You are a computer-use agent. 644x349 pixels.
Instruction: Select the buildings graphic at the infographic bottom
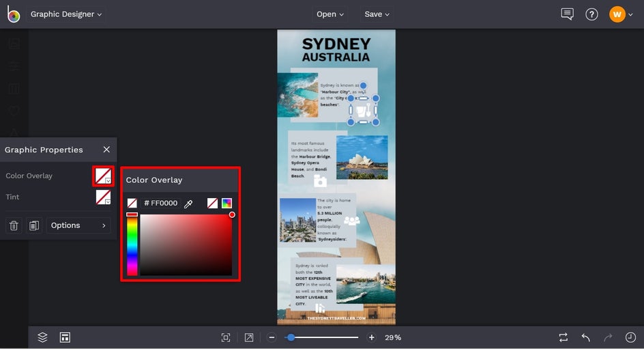point(319,308)
